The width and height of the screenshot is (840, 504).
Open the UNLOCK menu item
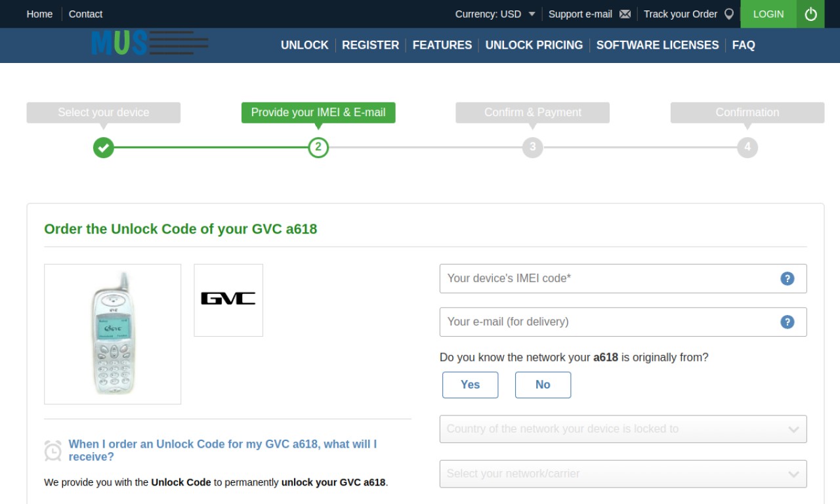(x=304, y=45)
